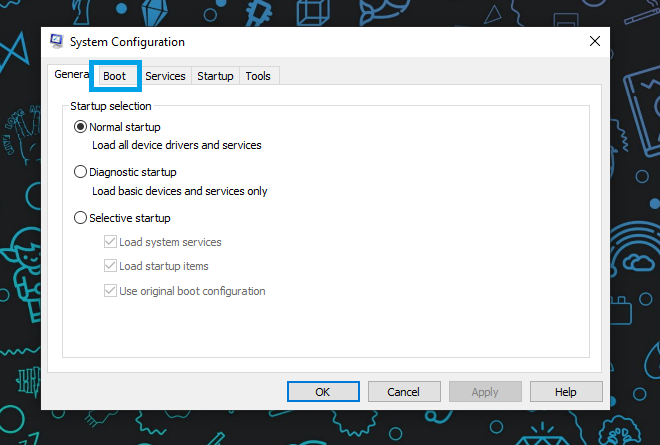
Task: Toggle the Load system services checkbox
Action: 110,242
